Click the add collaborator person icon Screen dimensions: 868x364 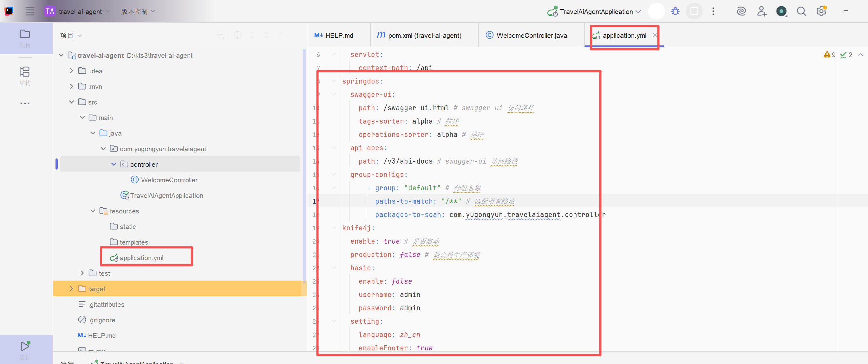761,11
